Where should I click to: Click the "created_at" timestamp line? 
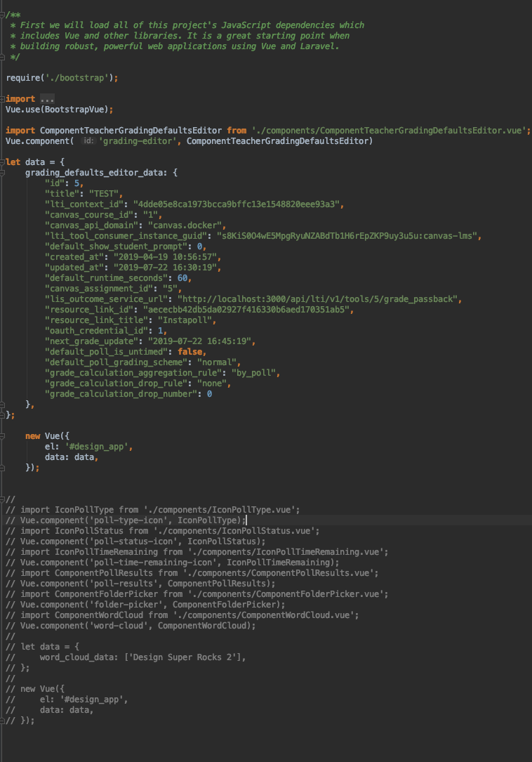pos(133,257)
